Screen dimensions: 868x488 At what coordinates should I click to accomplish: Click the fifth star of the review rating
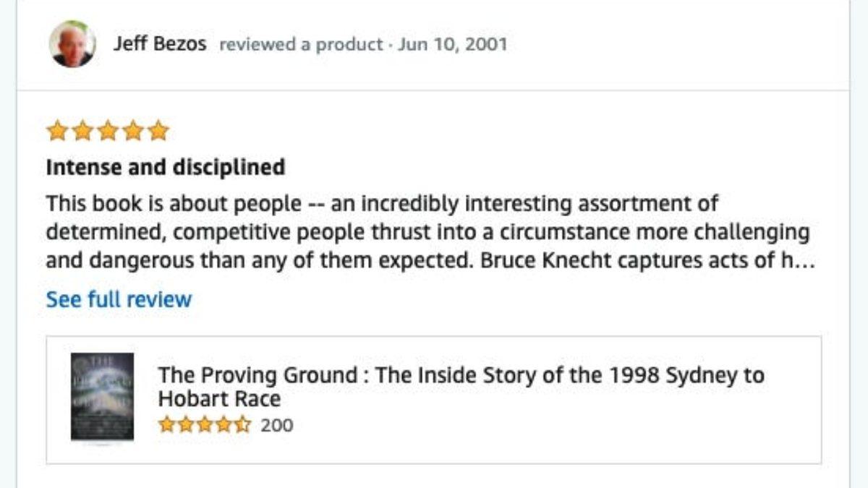point(158,131)
